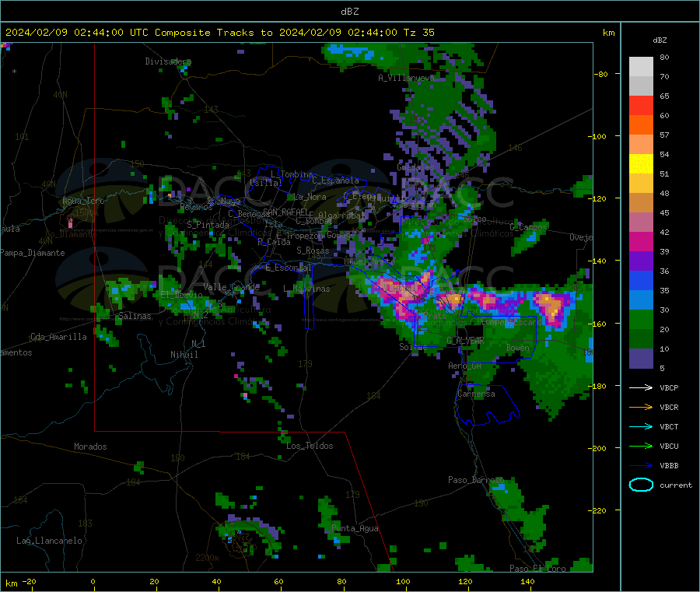This screenshot has width=700, height=592.
Task: Select the gold 48-51 dBZ swatch
Action: (x=641, y=184)
